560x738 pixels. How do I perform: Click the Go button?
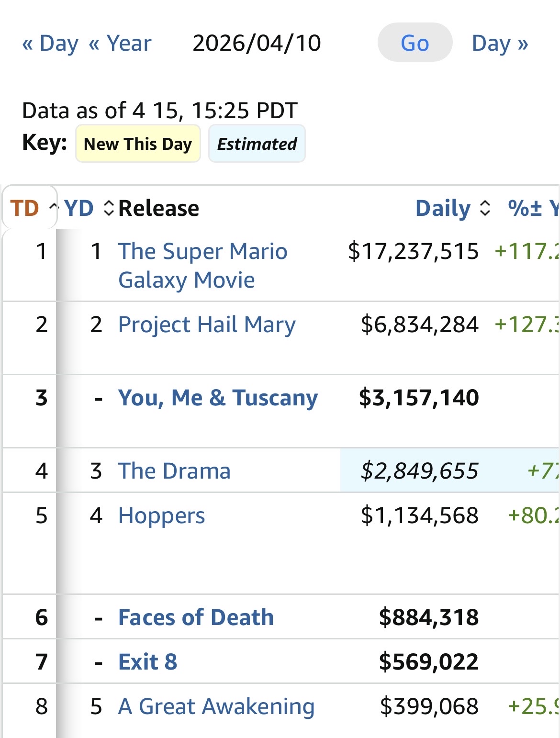pos(414,43)
